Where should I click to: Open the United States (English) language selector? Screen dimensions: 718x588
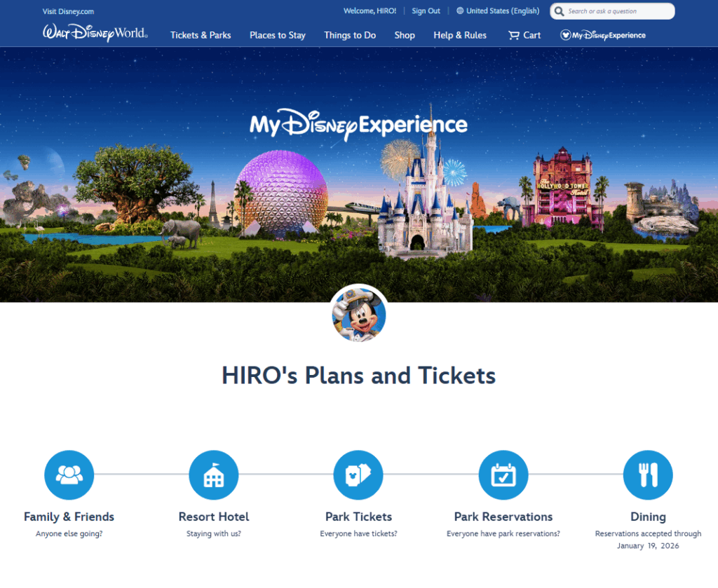pyautogui.click(x=498, y=11)
